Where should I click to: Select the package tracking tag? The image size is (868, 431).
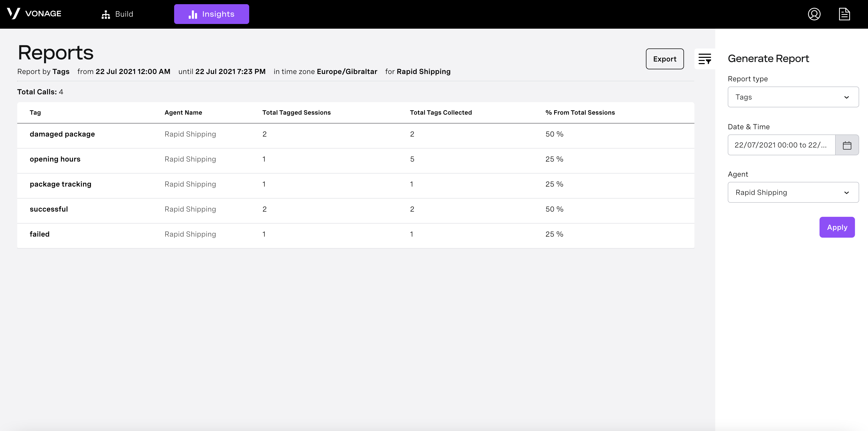60,184
